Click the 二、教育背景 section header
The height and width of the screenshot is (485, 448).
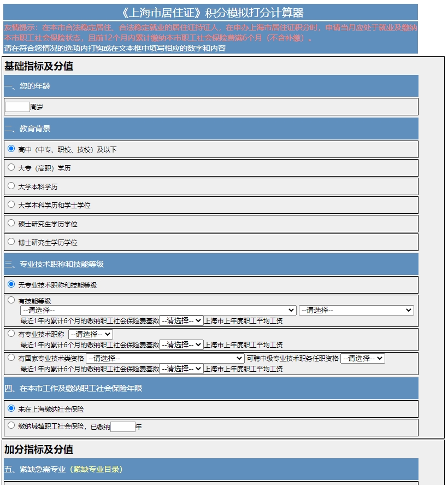[211, 128]
